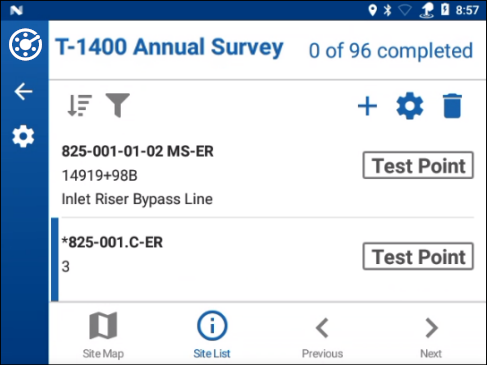487x365 pixels.
Task: Select Inlet Riser Bypass Line description
Action: pos(137,199)
